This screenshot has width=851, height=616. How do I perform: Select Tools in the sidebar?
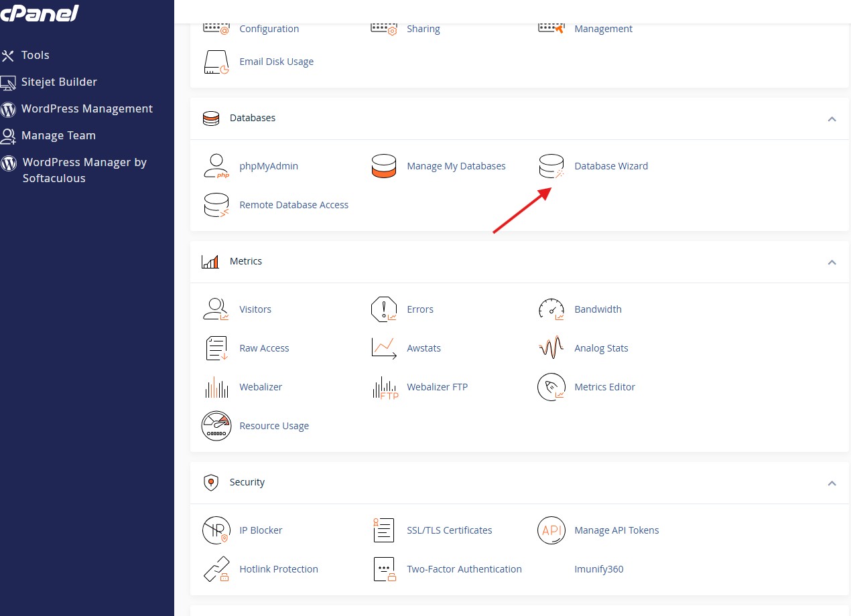(x=35, y=55)
